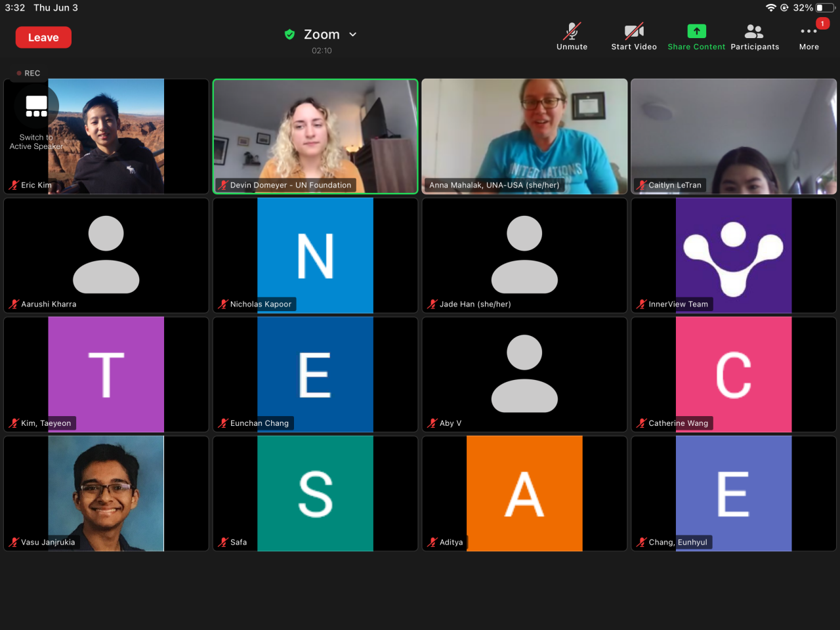Turn on camera with Start Video
The height and width of the screenshot is (630, 840).
634,31
